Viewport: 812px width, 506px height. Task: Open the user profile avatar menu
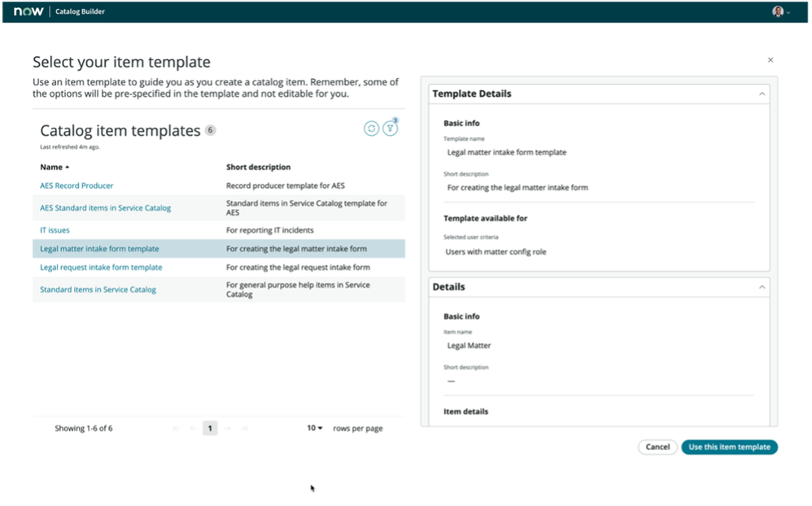click(779, 11)
